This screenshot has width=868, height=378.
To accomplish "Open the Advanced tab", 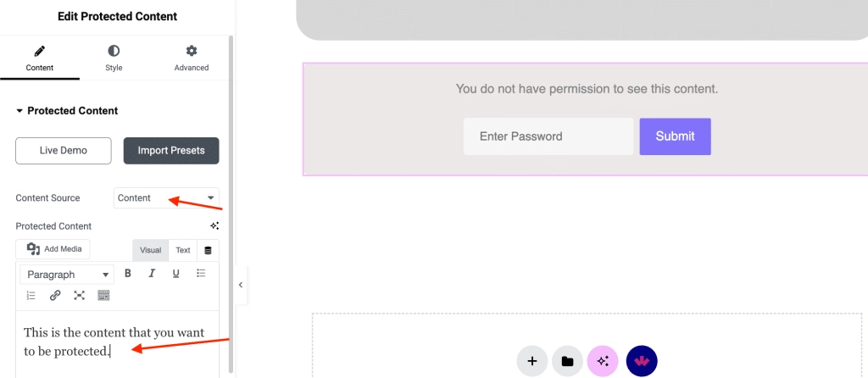I will 192,58.
